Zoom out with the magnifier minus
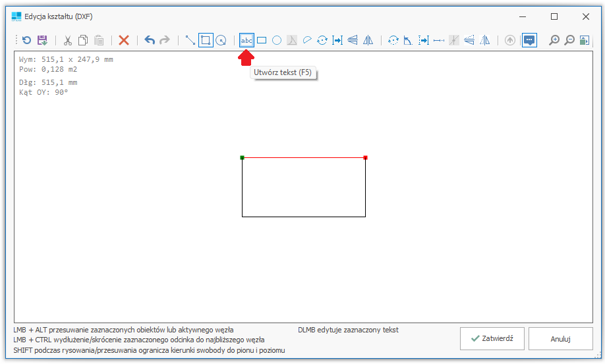 (x=569, y=40)
